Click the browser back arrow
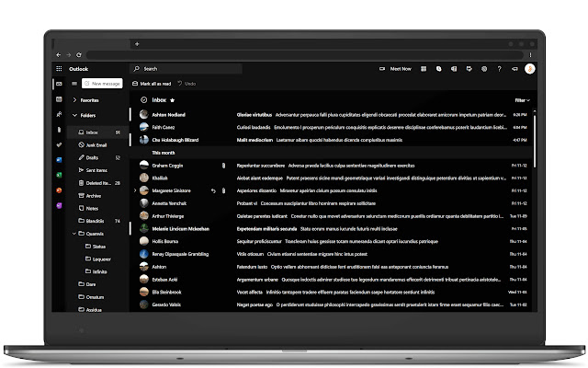Viewport: 588px width, 368px height. coord(59,55)
